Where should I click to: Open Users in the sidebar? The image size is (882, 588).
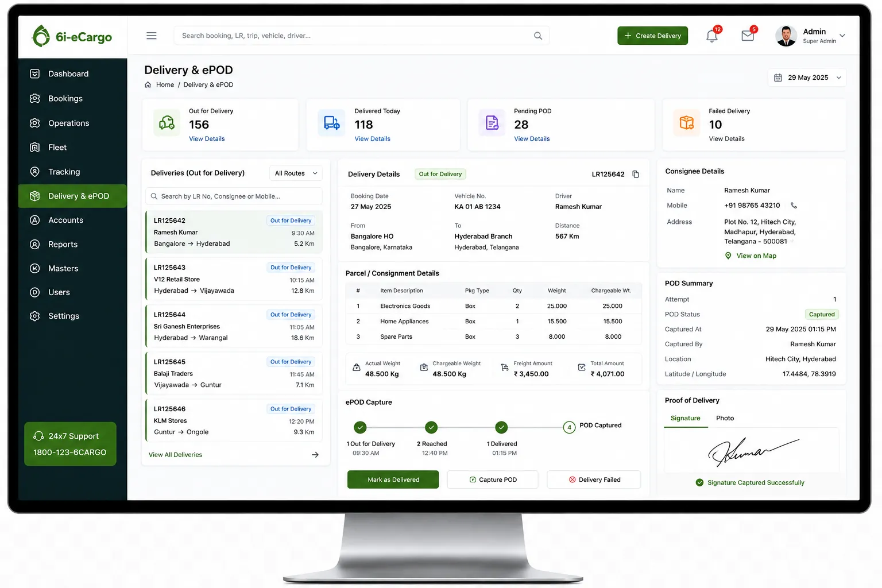(x=72, y=292)
